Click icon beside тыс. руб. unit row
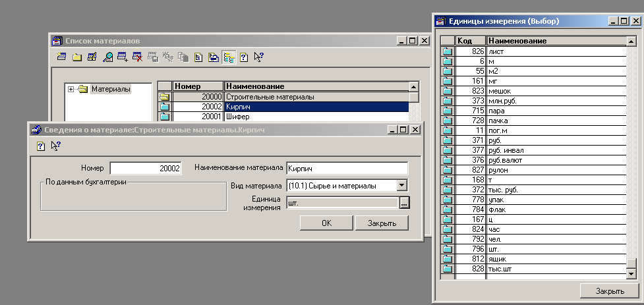Image resolution: width=644 pixels, height=305 pixels. click(448, 190)
